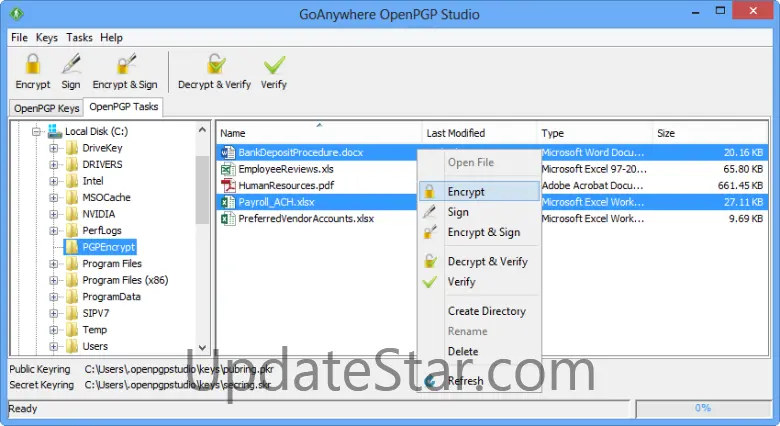Click the Excel icon of Payroll_ACH.xlsx
The height and width of the screenshot is (426, 780).
pos(228,202)
